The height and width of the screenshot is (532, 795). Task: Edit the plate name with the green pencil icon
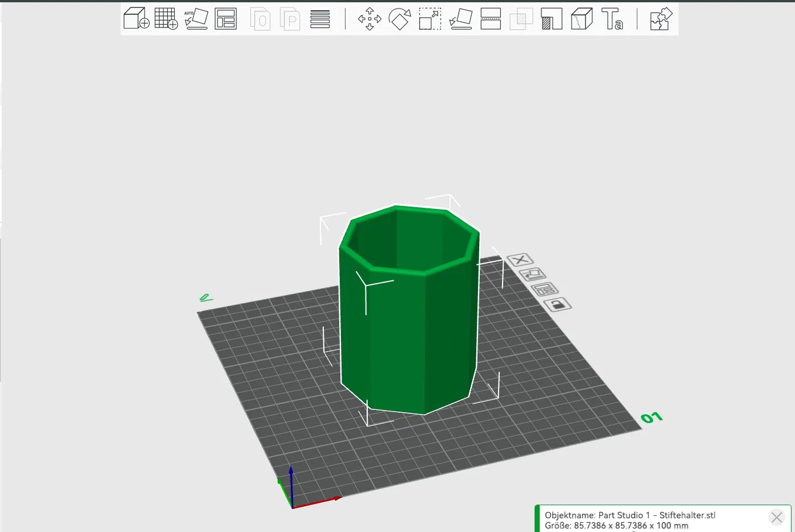point(206,298)
